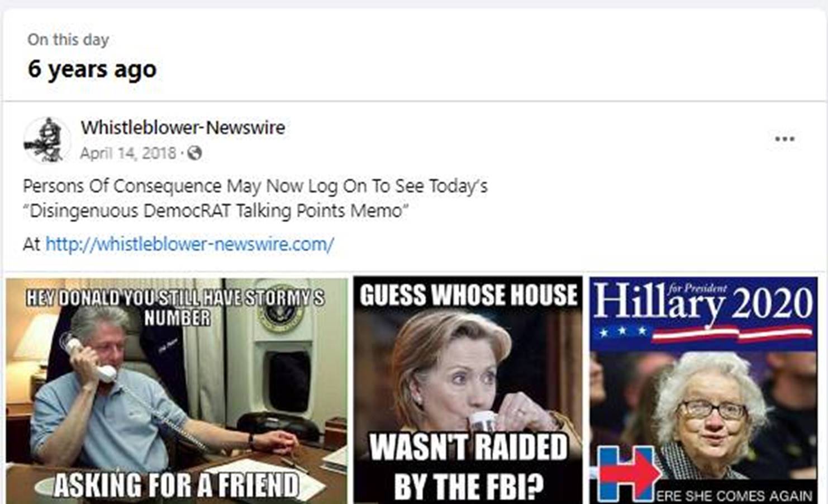This screenshot has width=828, height=504.
Task: Click the "Hey Donald" caption text
Action: [x=175, y=307]
